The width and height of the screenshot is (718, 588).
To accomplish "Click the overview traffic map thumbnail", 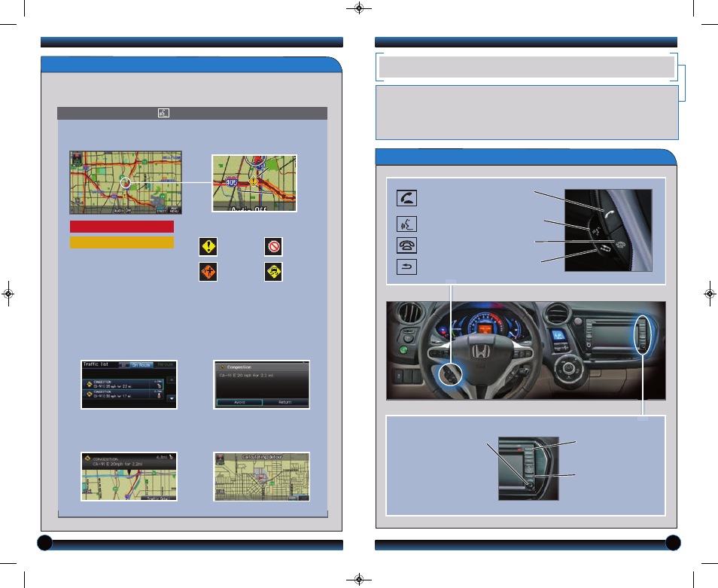I will 126,183.
